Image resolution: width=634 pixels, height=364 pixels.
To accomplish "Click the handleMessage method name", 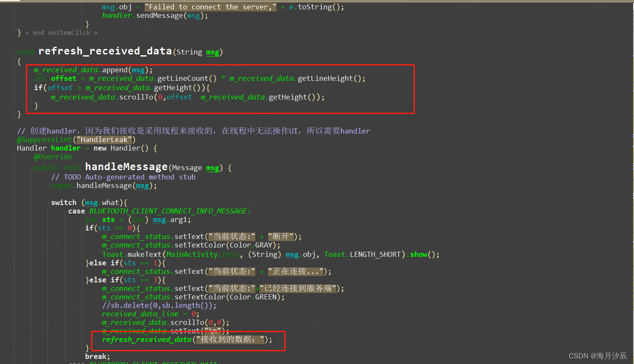I will pyautogui.click(x=126, y=167).
